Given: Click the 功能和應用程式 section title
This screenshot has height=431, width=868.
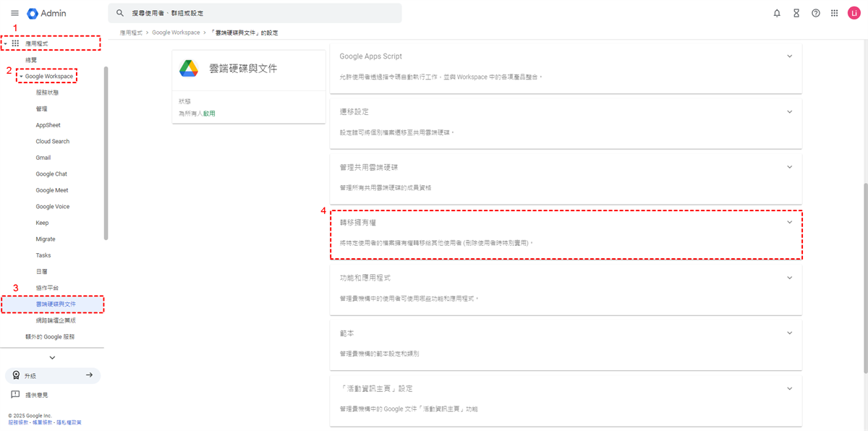Looking at the screenshot, I should (x=365, y=278).
